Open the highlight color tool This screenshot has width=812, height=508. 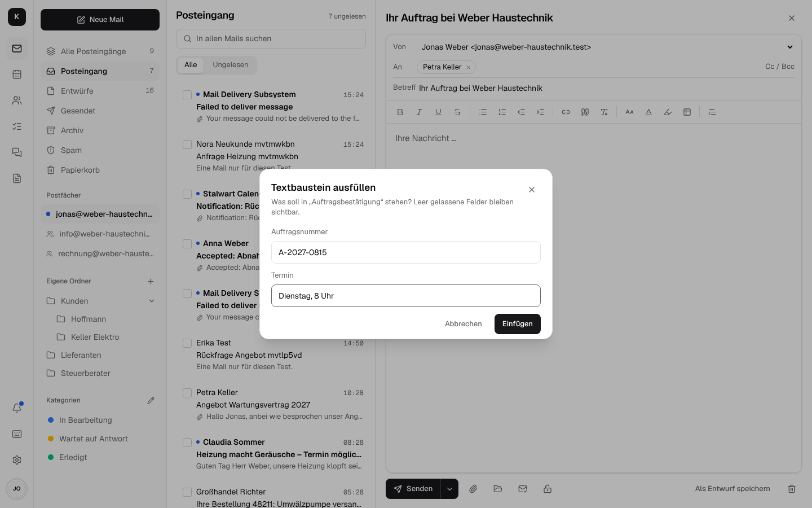668,112
